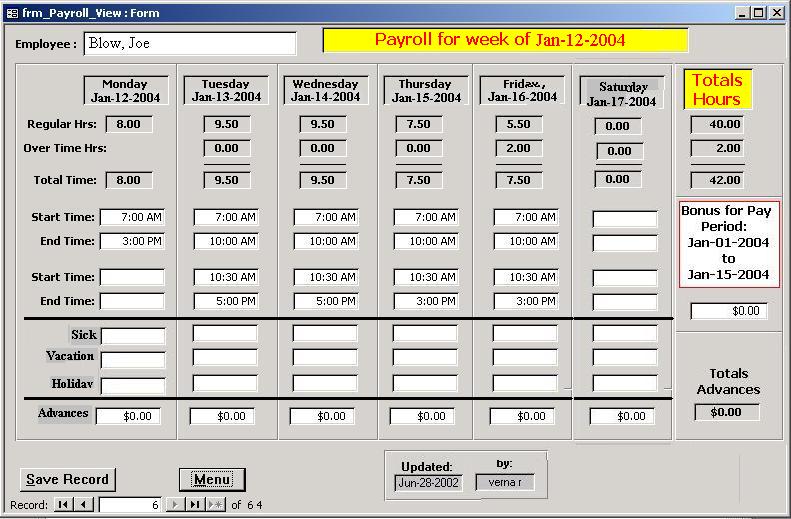Screen dimensions: 791x519
Task: Open the form icon menu in title bar
Action: point(11,13)
